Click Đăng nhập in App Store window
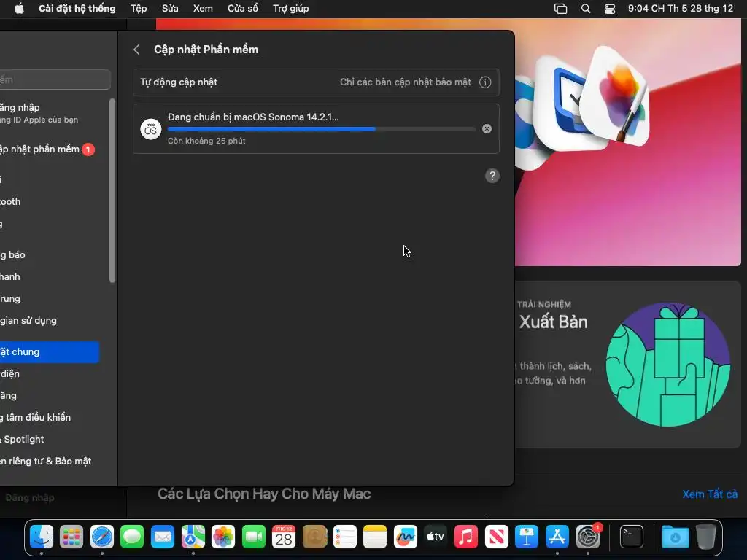Image resolution: width=747 pixels, height=560 pixels. pyautogui.click(x=29, y=497)
